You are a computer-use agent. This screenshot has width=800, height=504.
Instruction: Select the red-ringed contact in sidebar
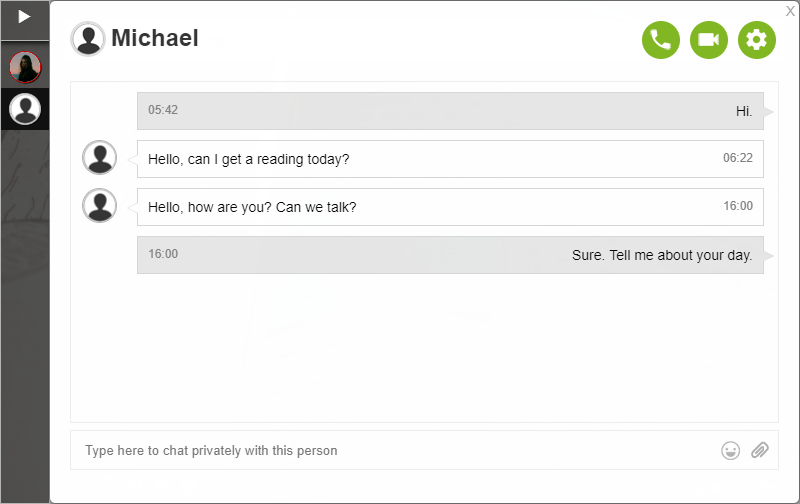coord(25,67)
